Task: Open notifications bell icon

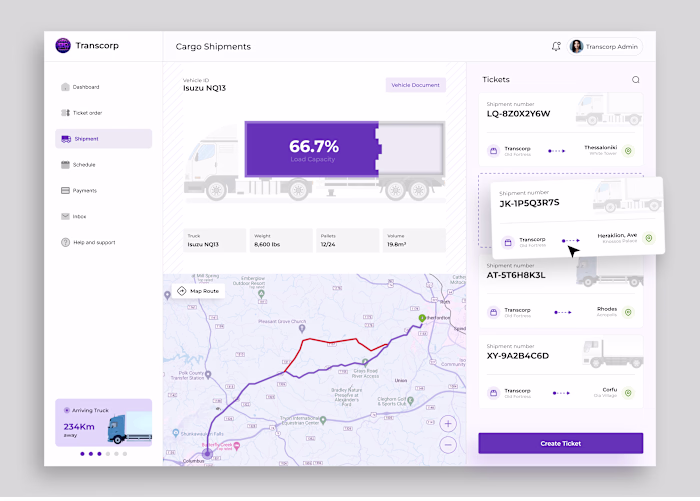Action: click(x=556, y=46)
